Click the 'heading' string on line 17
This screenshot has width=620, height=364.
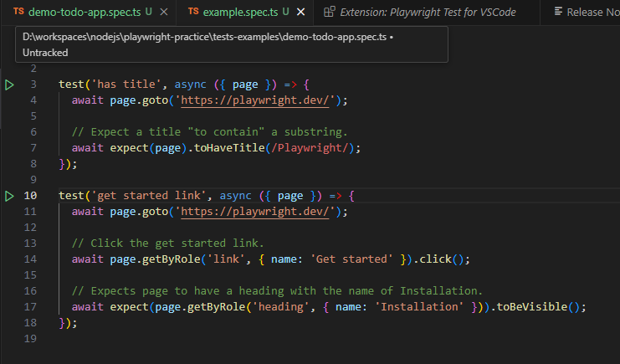coord(281,307)
